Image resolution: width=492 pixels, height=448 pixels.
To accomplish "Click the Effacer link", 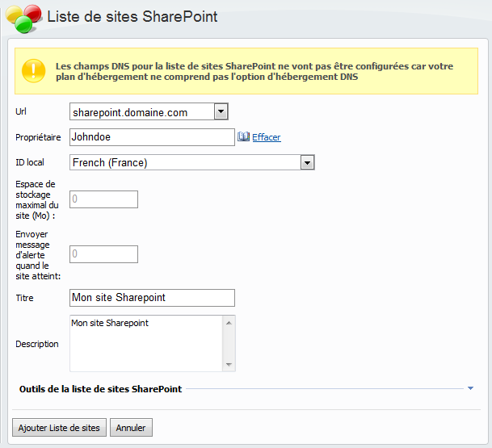I will point(266,137).
